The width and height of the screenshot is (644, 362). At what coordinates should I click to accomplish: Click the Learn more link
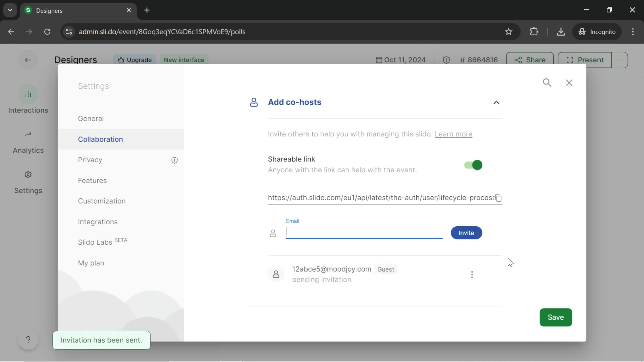(453, 134)
